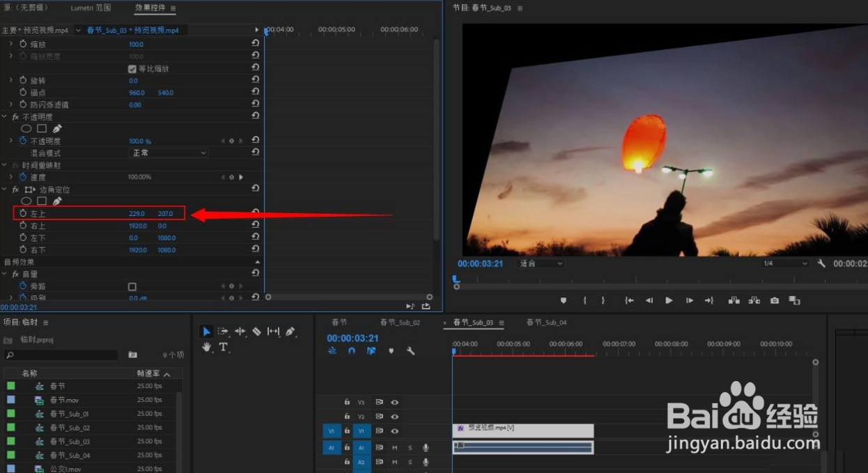Viewport: 868px width, 473px height.
Task: Open the 效果控件 panel menu
Action: (x=173, y=8)
